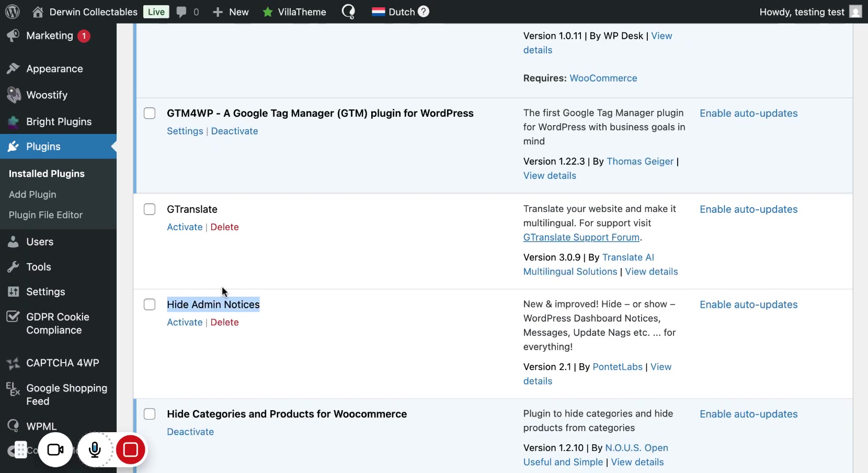Go to the Add Plugin submenu
Viewport: 868px width, 473px height.
pyautogui.click(x=32, y=195)
